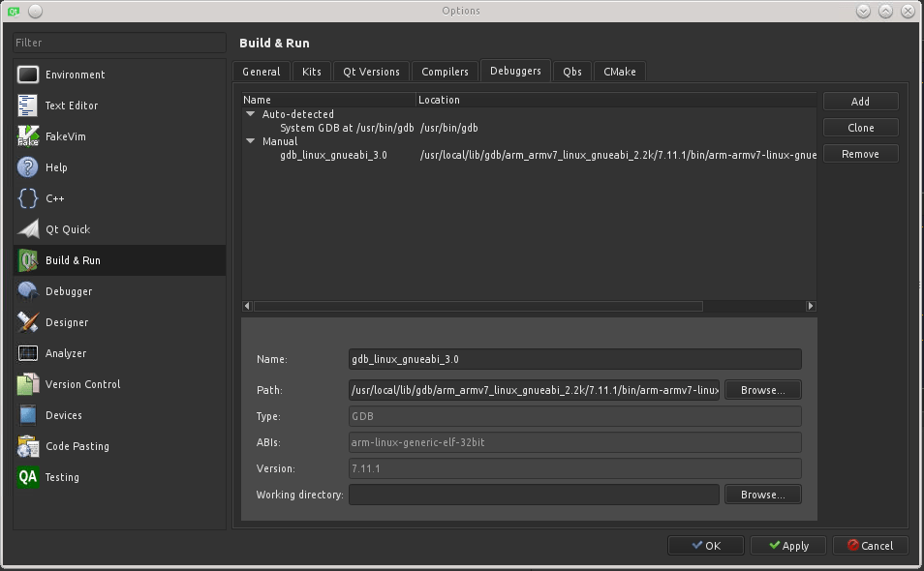Cancel the Options dialog
The image size is (924, 571).
871,546
